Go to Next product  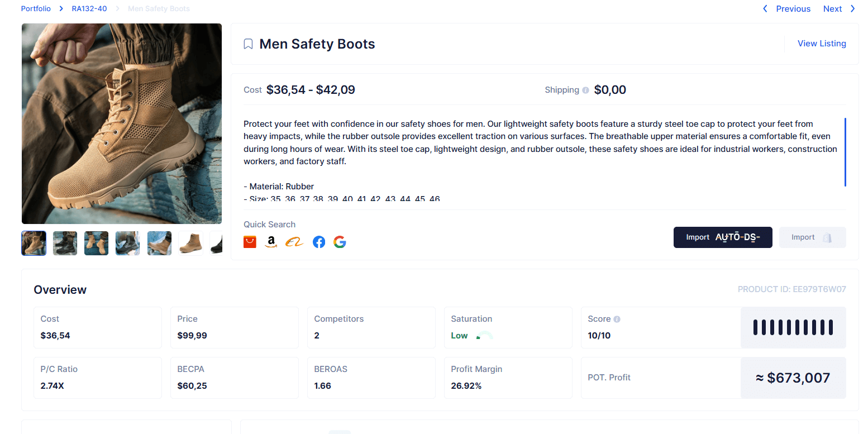839,9
